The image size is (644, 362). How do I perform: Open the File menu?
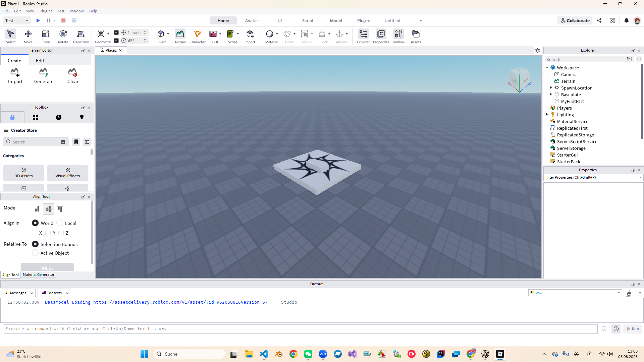[x=6, y=11]
